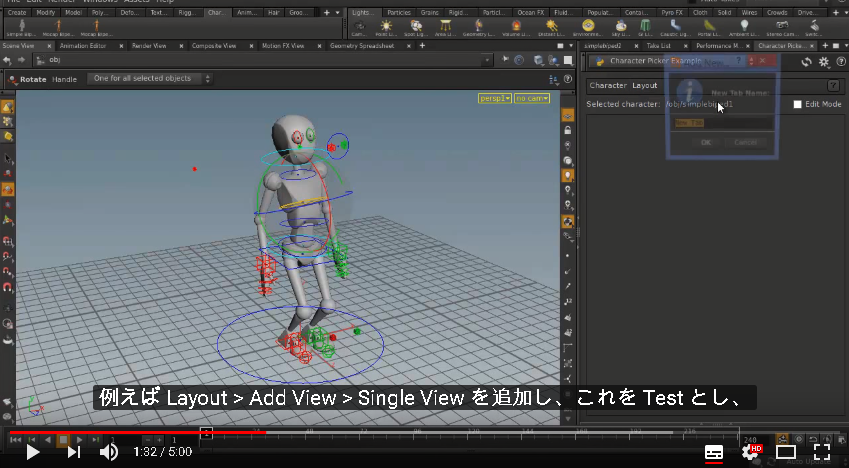Click the Character Picker reload icon
The width and height of the screenshot is (849, 468).
click(807, 62)
